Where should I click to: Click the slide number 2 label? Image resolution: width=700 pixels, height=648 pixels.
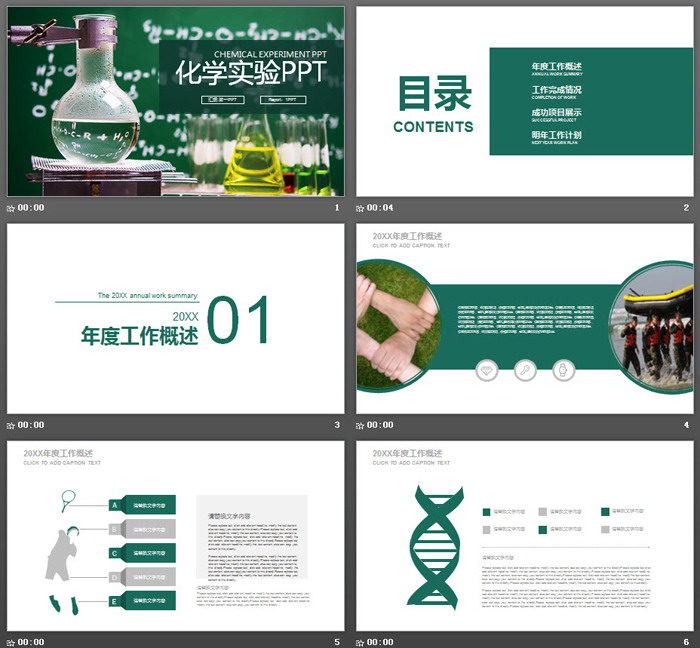coord(686,208)
